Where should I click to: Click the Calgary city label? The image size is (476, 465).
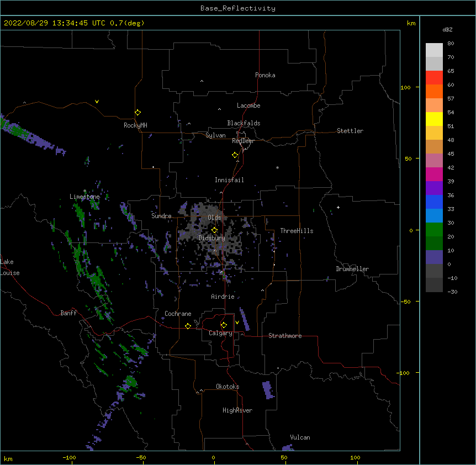[220, 333]
